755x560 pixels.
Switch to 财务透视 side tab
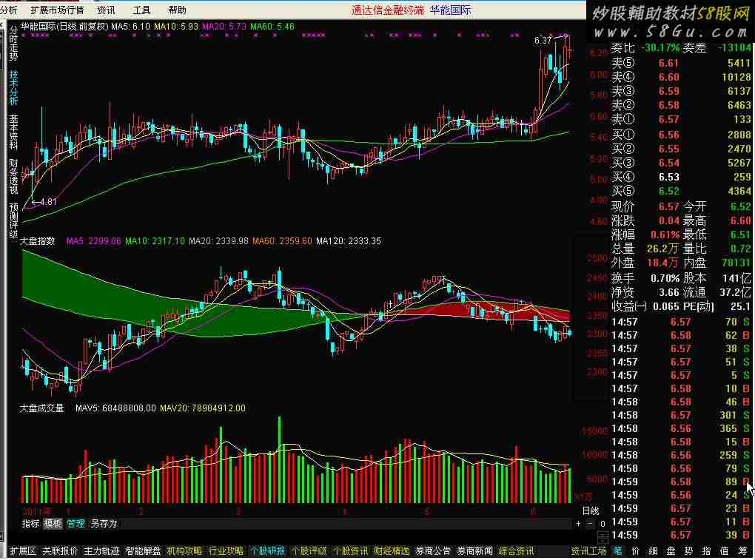[13, 176]
